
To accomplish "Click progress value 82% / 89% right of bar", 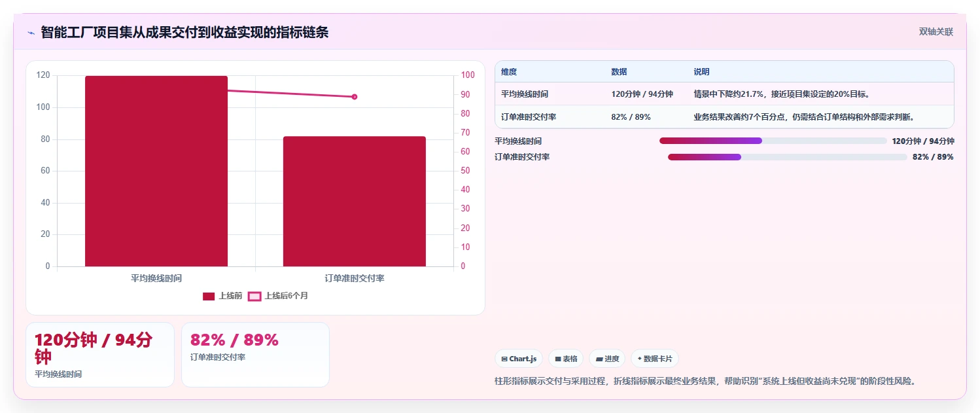I will point(933,157).
